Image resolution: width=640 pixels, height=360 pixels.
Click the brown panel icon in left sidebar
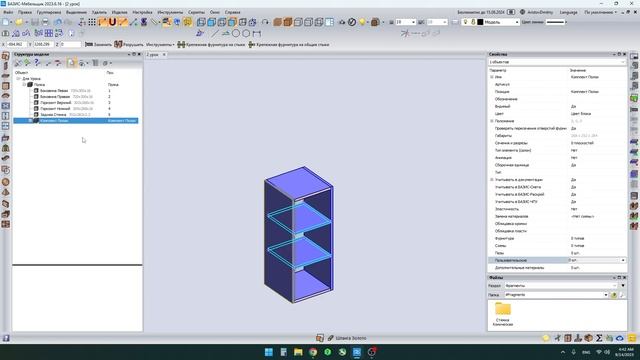pos(5,86)
